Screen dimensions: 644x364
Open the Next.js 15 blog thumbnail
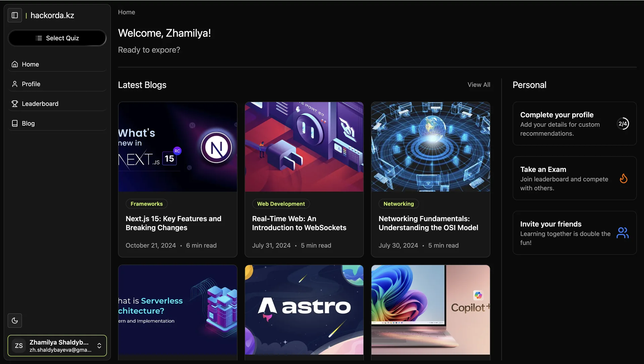tap(178, 147)
